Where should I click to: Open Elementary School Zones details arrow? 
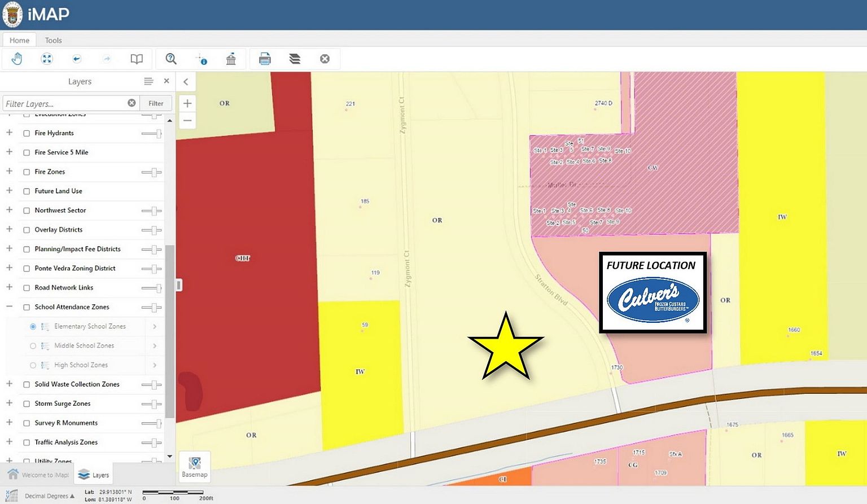[155, 327]
